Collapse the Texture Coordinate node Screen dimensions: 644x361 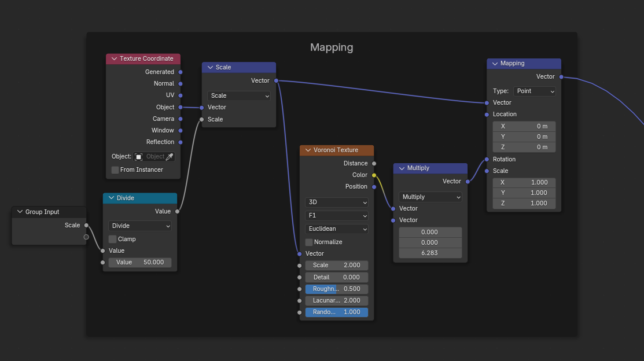tap(114, 59)
